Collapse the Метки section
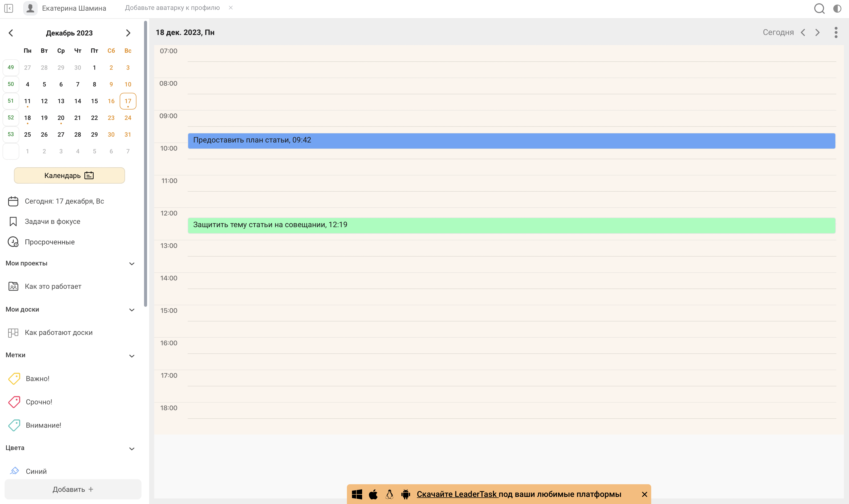The height and width of the screenshot is (504, 849). (x=132, y=356)
